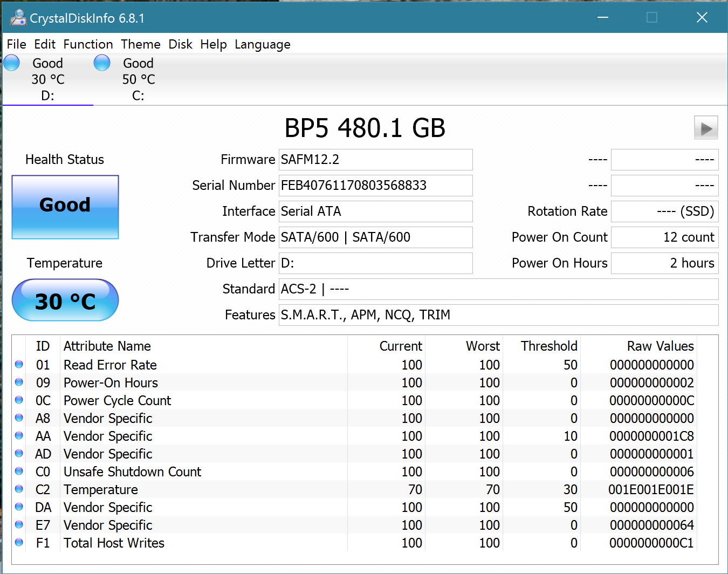
Task: Click status dot beside Temperature attribute row
Action: coord(19,489)
